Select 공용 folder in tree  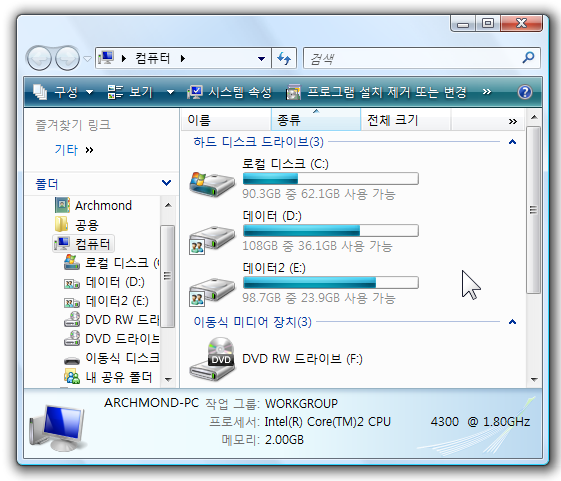click(x=77, y=225)
